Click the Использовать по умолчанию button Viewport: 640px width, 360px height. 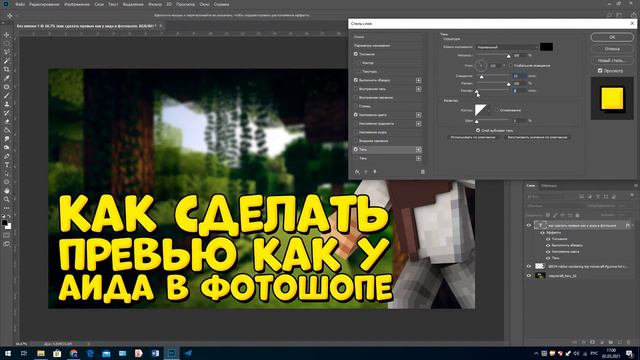pos(473,138)
